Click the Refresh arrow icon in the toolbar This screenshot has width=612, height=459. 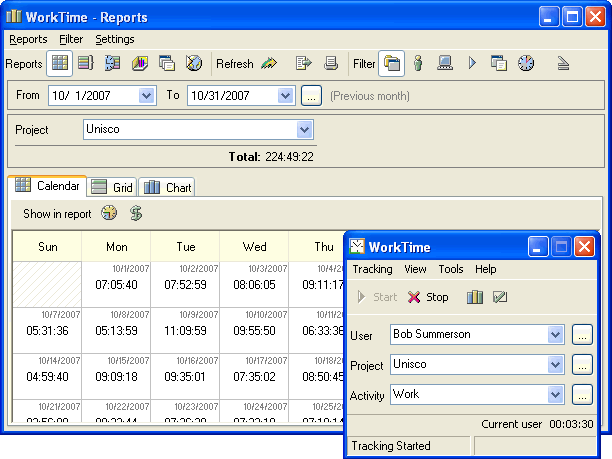click(269, 63)
